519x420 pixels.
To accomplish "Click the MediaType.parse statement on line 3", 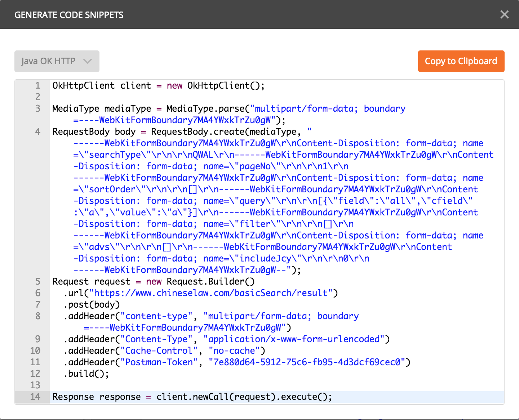I will tap(216, 108).
